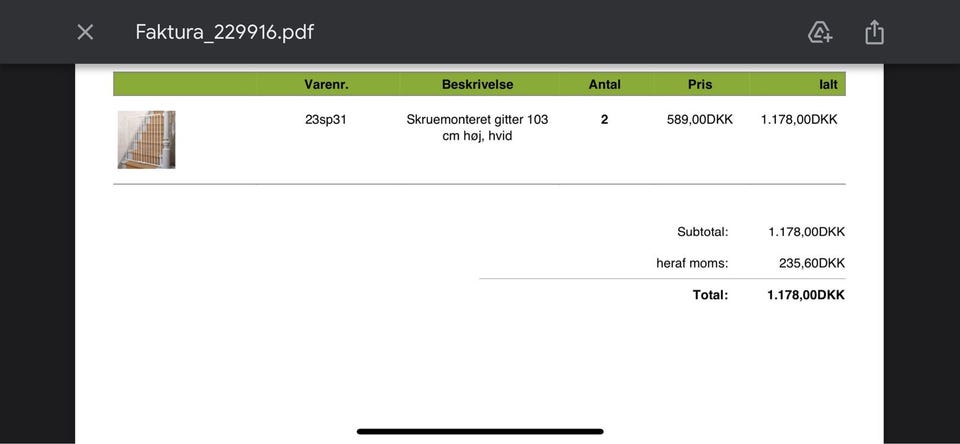The image size is (960, 444).
Task: Open the product gate thumbnail image
Action: tap(146, 139)
